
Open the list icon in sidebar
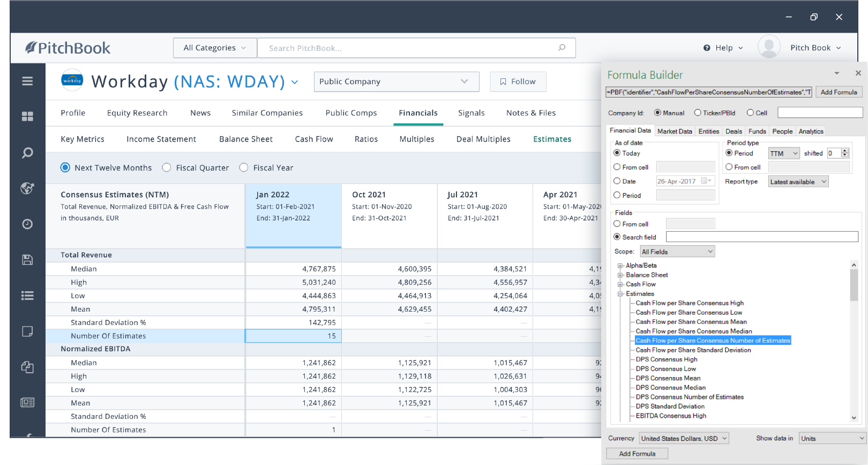[27, 296]
